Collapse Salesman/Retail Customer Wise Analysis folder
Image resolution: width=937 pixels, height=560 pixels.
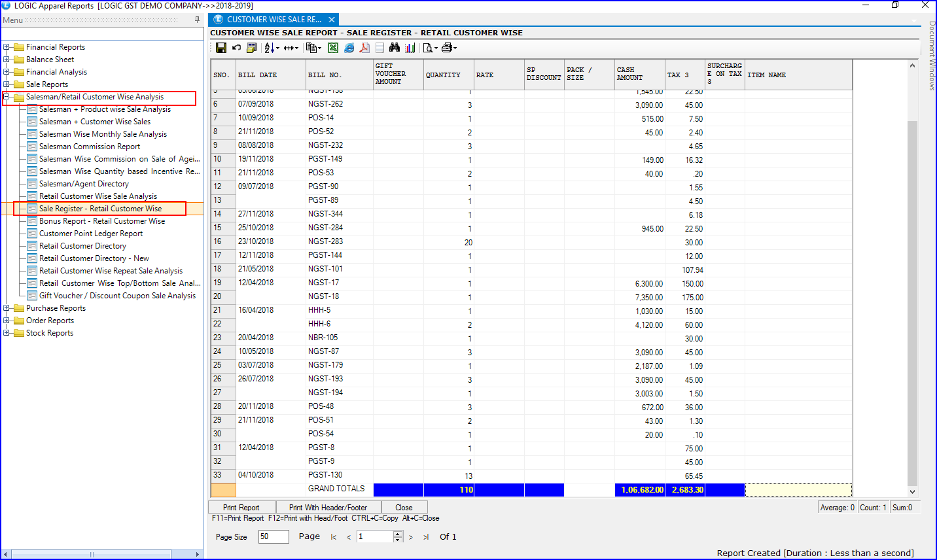click(x=7, y=97)
